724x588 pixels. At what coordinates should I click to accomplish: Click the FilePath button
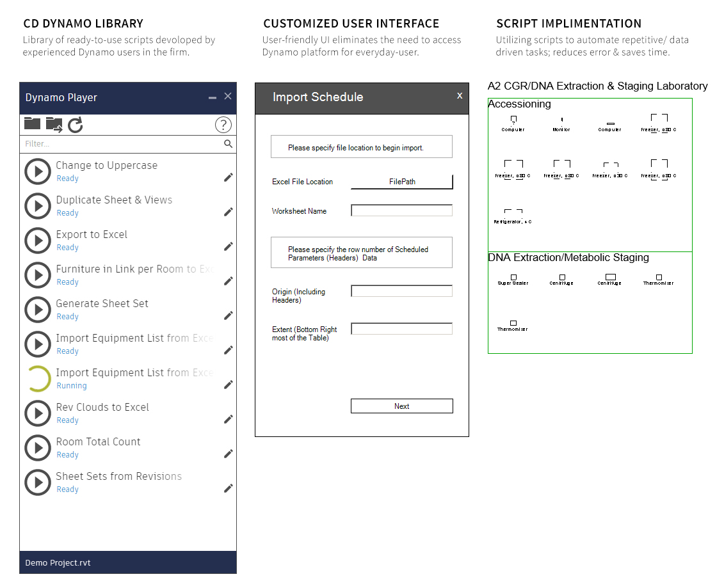[x=402, y=182]
